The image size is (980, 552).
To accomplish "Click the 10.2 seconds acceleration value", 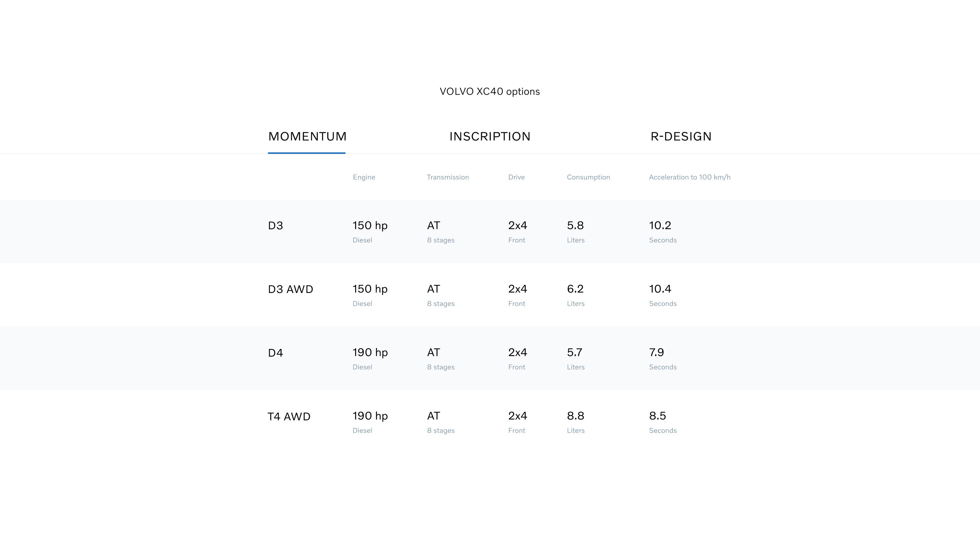I will pyautogui.click(x=660, y=226).
